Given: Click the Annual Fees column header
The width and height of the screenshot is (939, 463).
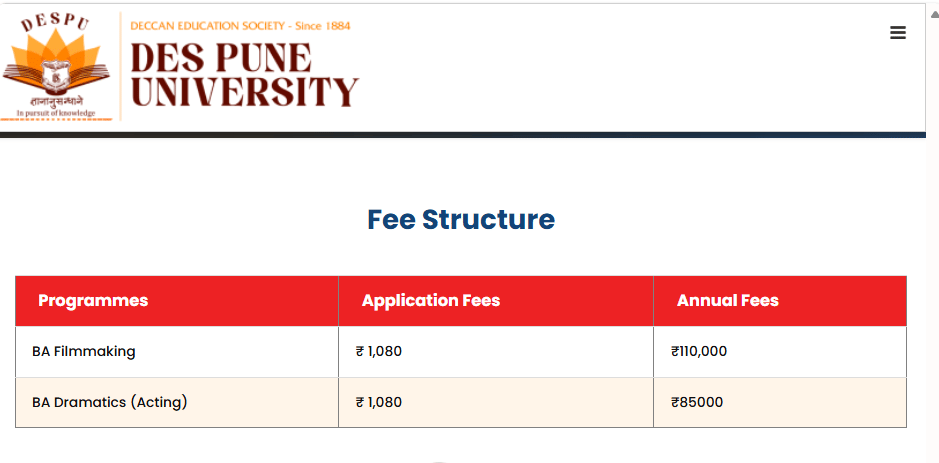Looking at the screenshot, I should pos(728,301).
